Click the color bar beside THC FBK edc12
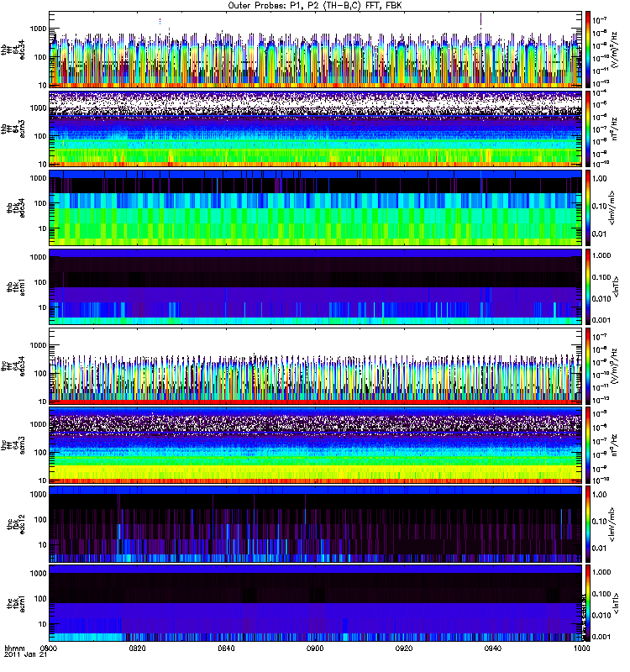 coord(589,522)
